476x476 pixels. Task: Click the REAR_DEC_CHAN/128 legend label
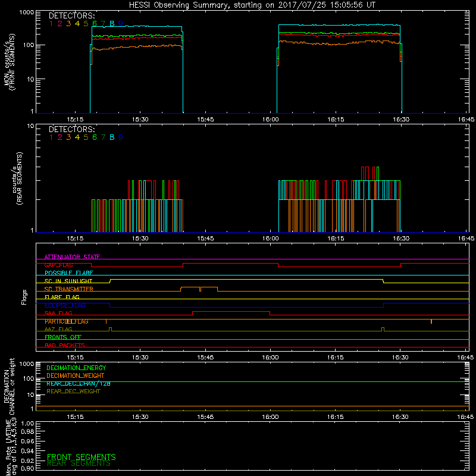pyautogui.click(x=79, y=383)
